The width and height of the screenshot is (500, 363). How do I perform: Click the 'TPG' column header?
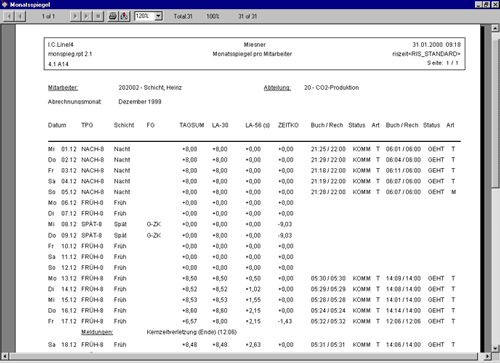[x=87, y=125]
